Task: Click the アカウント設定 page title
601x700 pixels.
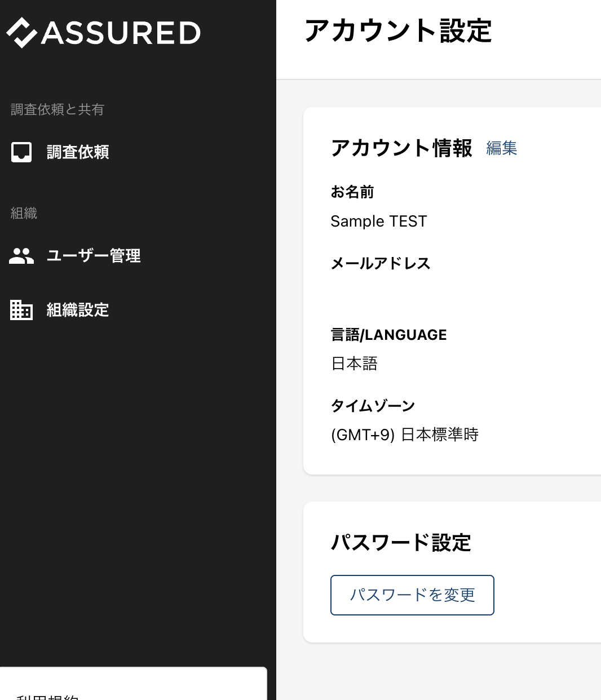Action: [398, 31]
